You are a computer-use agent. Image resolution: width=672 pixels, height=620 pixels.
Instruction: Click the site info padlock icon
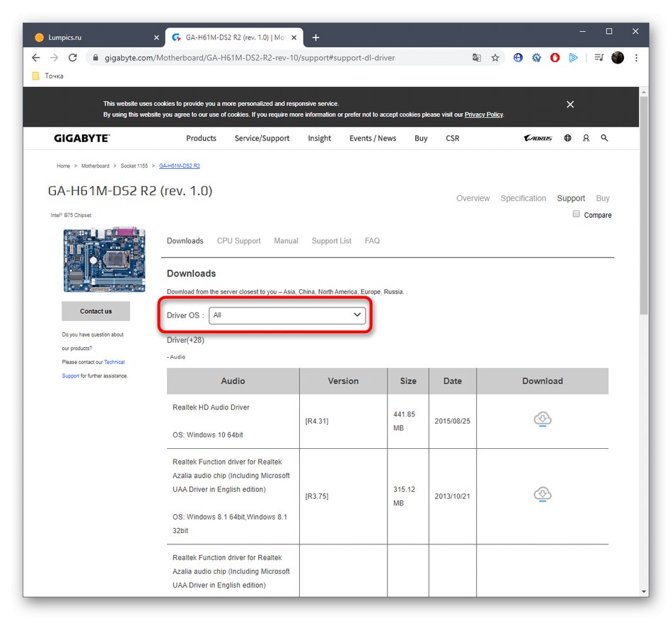click(x=95, y=58)
